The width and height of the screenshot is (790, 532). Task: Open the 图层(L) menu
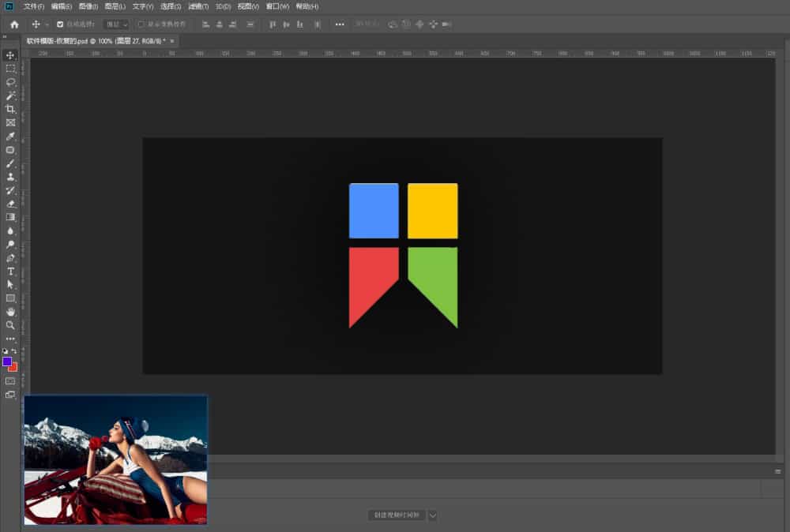pos(115,6)
